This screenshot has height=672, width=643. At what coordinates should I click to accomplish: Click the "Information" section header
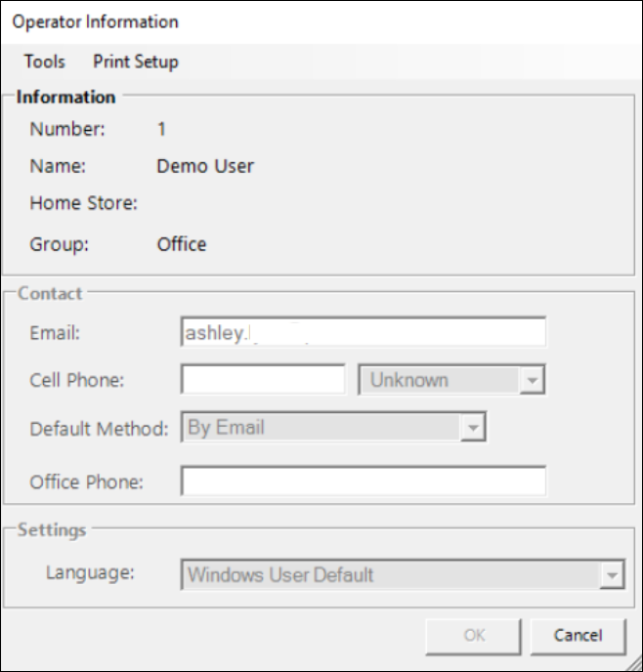pos(65,97)
